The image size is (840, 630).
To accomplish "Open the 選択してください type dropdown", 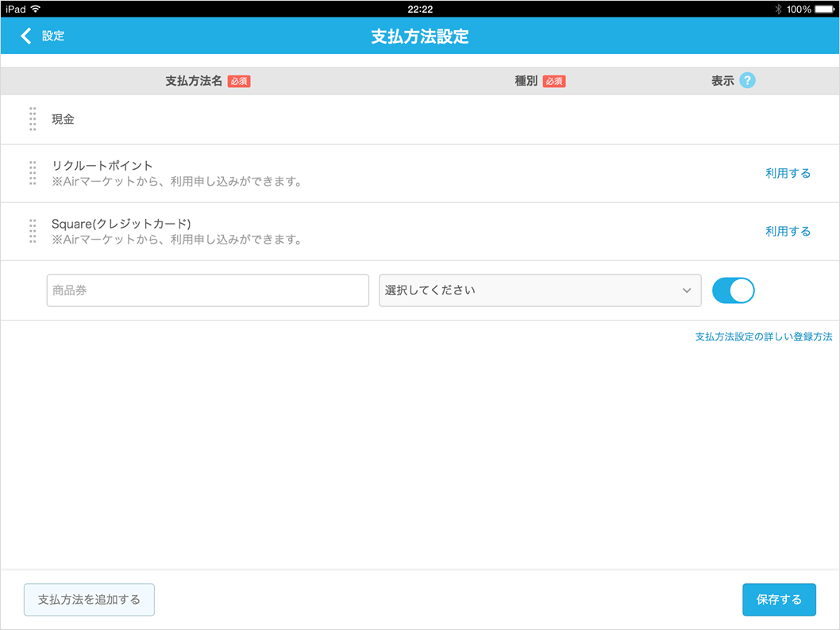I will pyautogui.click(x=540, y=290).
